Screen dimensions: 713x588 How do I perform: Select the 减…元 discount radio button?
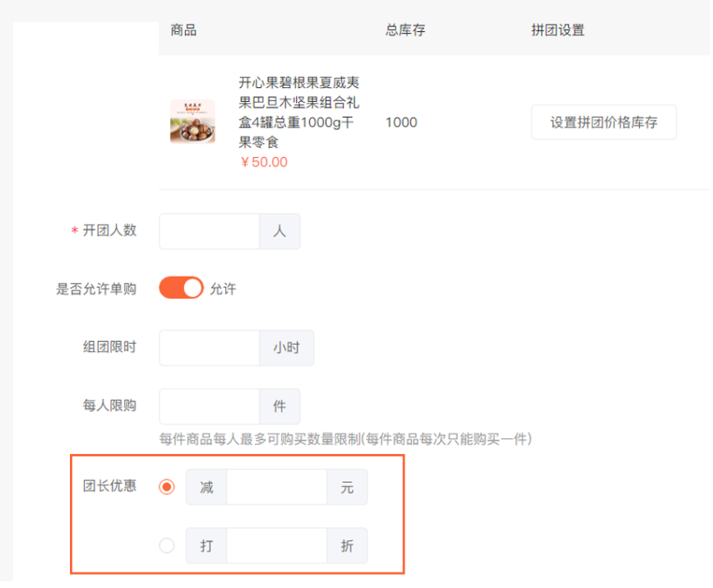coord(167,487)
